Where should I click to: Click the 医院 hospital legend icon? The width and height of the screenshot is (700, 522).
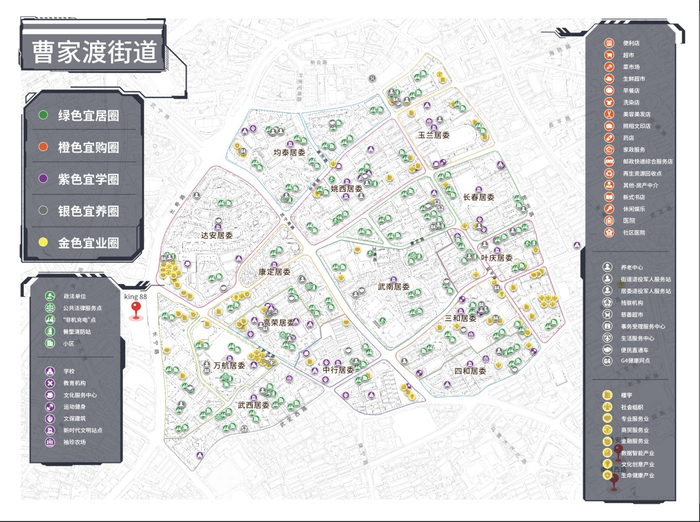point(609,220)
